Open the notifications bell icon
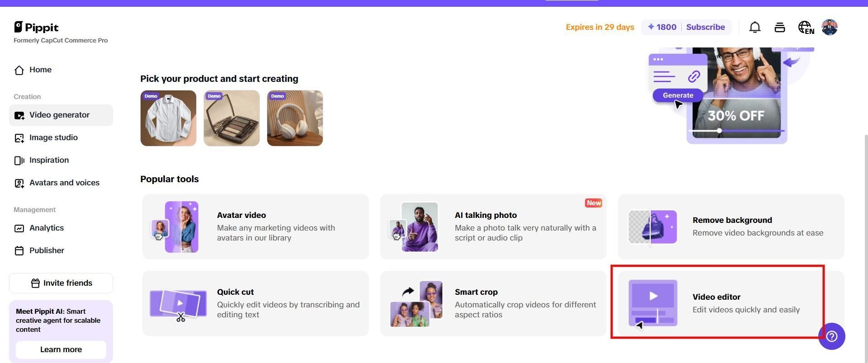The image size is (868, 363). tap(755, 28)
